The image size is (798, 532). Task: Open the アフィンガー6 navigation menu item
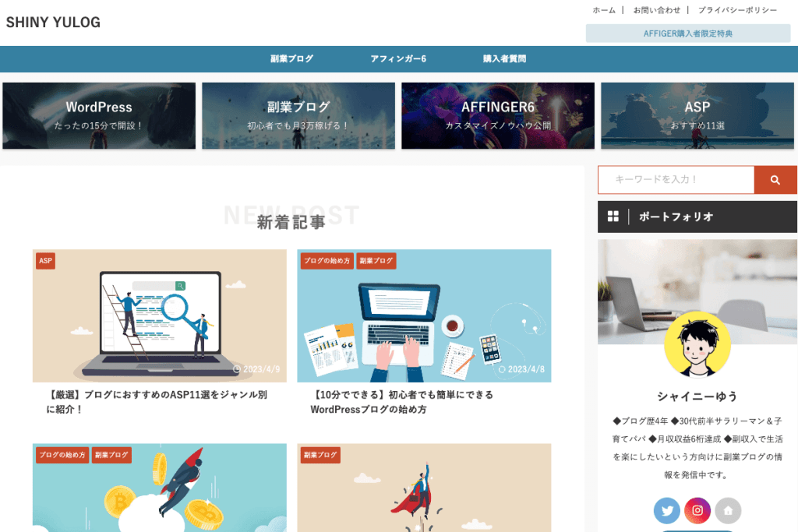(397, 59)
